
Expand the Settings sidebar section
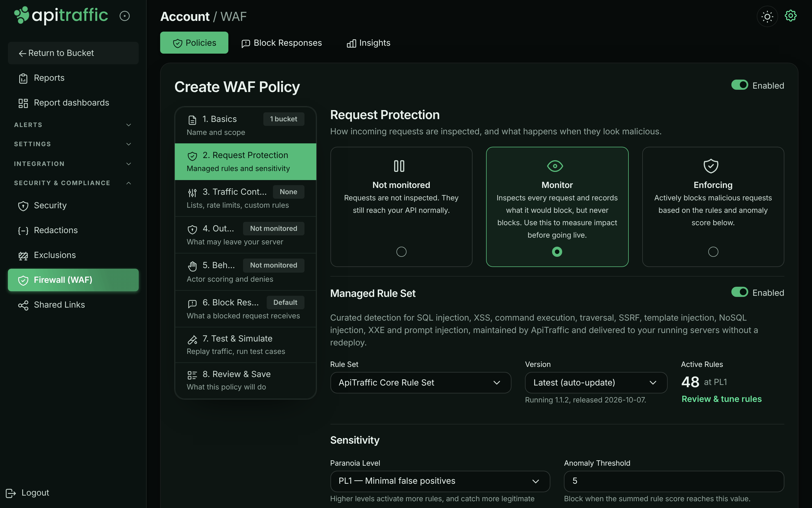(x=73, y=144)
